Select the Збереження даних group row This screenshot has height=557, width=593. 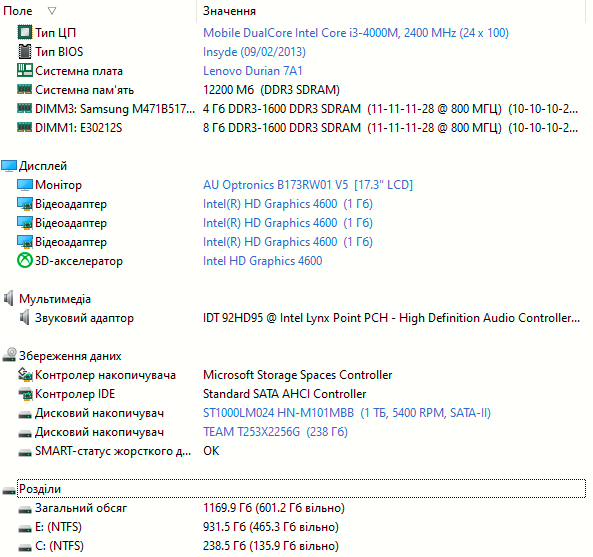tap(70, 356)
